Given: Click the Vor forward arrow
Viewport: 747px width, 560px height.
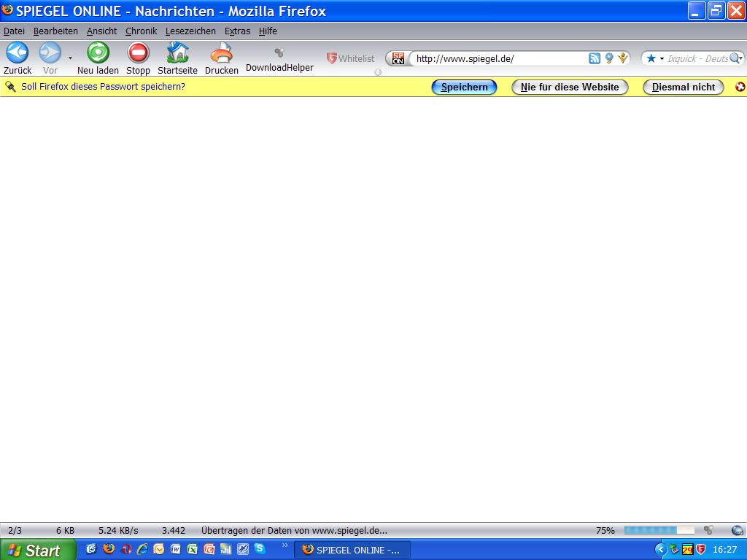Looking at the screenshot, I should click(x=50, y=52).
